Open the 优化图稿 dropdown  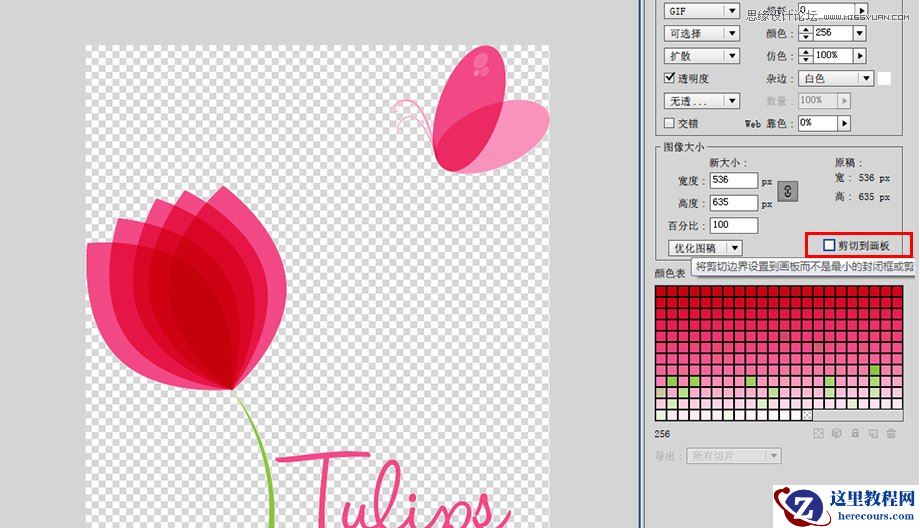[705, 247]
